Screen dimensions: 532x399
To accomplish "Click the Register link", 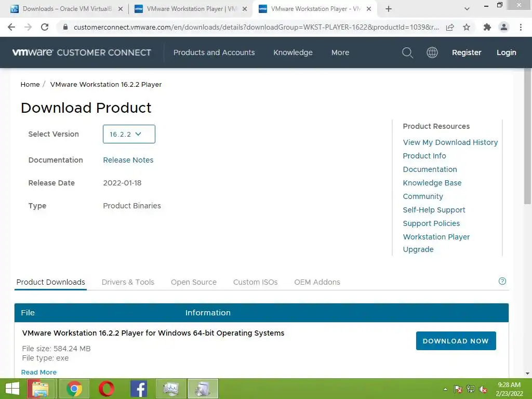I will [467, 52].
